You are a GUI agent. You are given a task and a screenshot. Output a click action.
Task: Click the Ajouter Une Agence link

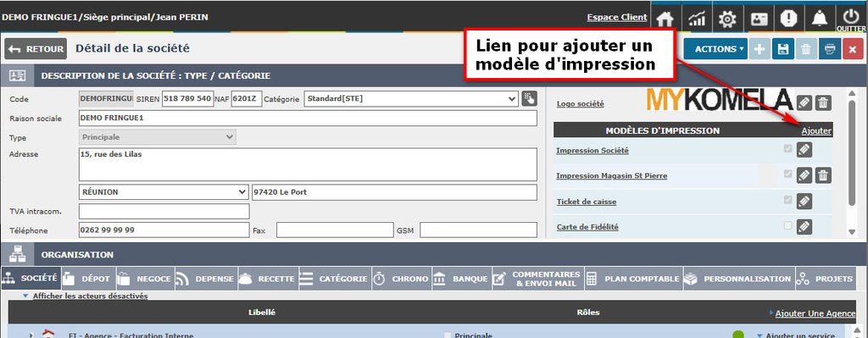coord(815,313)
